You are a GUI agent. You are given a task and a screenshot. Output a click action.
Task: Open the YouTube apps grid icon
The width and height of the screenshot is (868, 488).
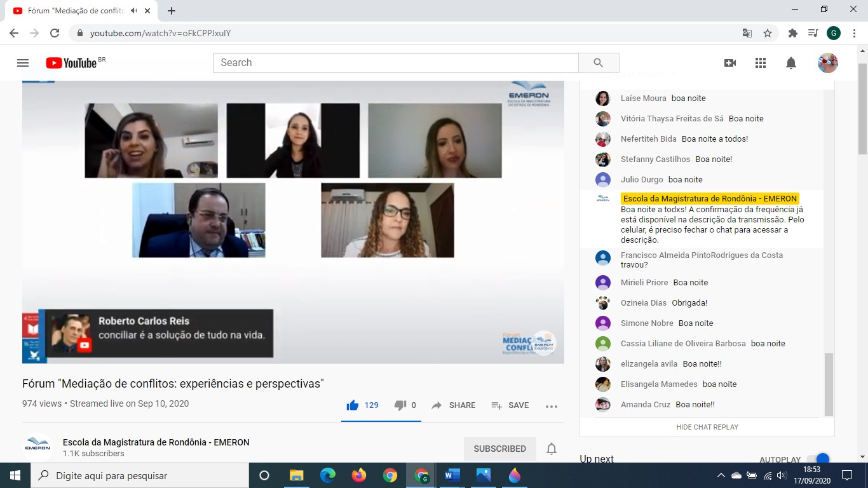tap(761, 63)
